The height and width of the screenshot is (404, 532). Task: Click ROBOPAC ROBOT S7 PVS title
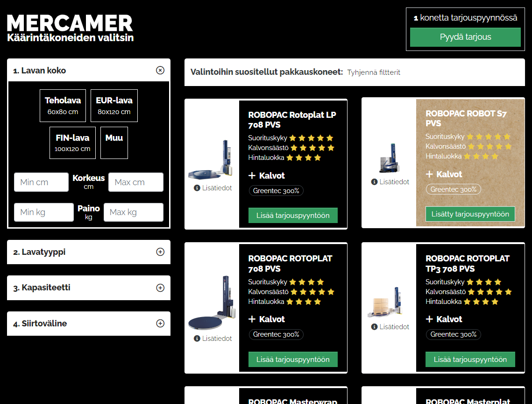click(x=466, y=118)
